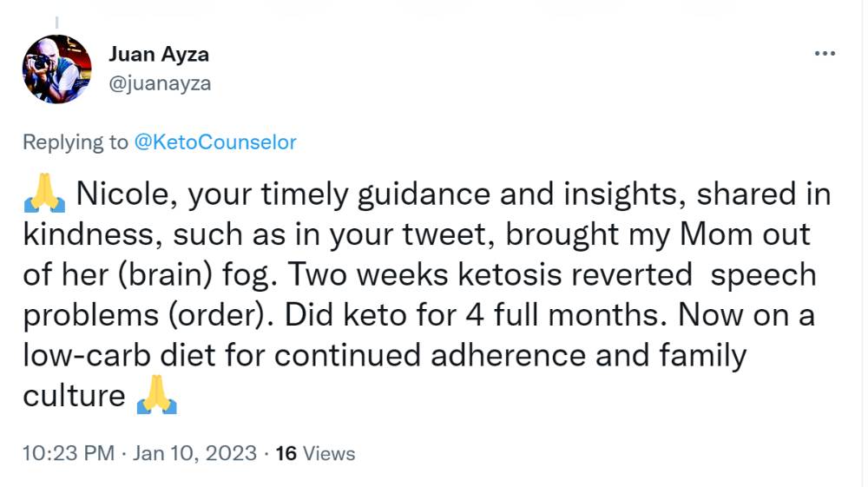The image size is (868, 487).
Task: Select the 10:23 PM timestamp
Action: point(69,453)
